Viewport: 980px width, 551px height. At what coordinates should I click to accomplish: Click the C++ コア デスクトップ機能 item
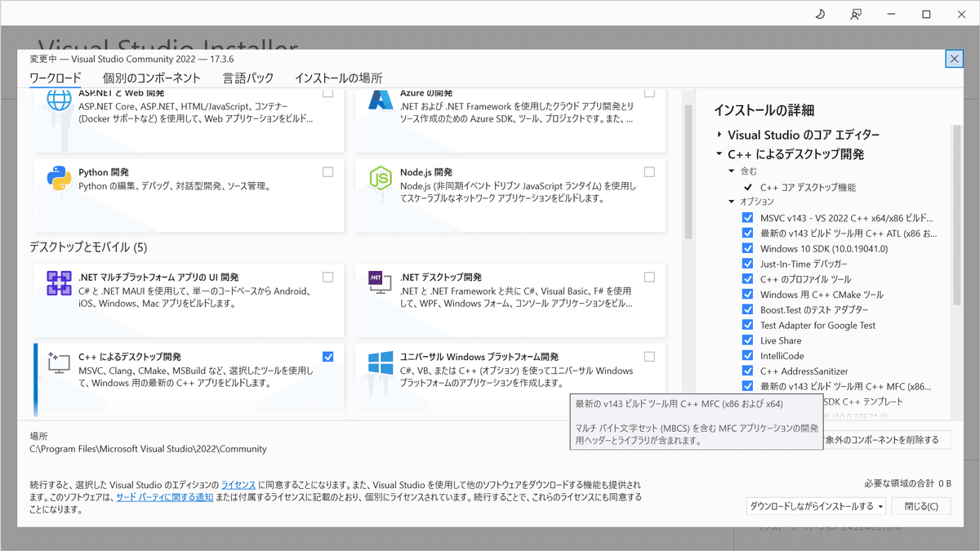click(x=808, y=187)
